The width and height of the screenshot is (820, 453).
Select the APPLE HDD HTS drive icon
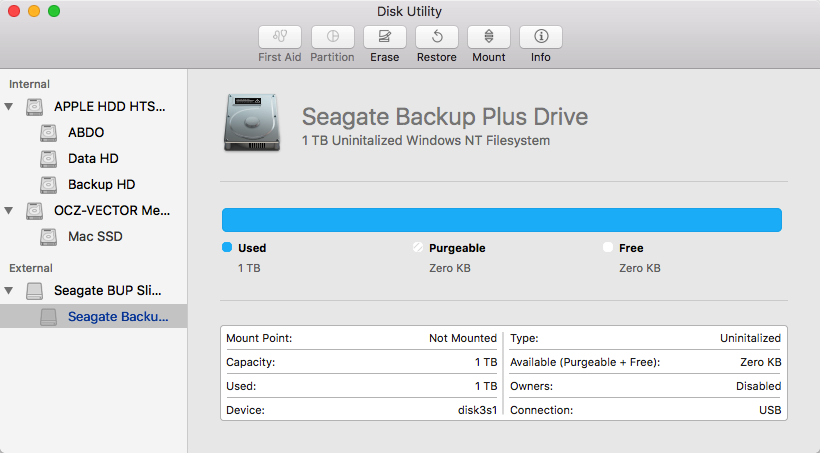click(35, 107)
